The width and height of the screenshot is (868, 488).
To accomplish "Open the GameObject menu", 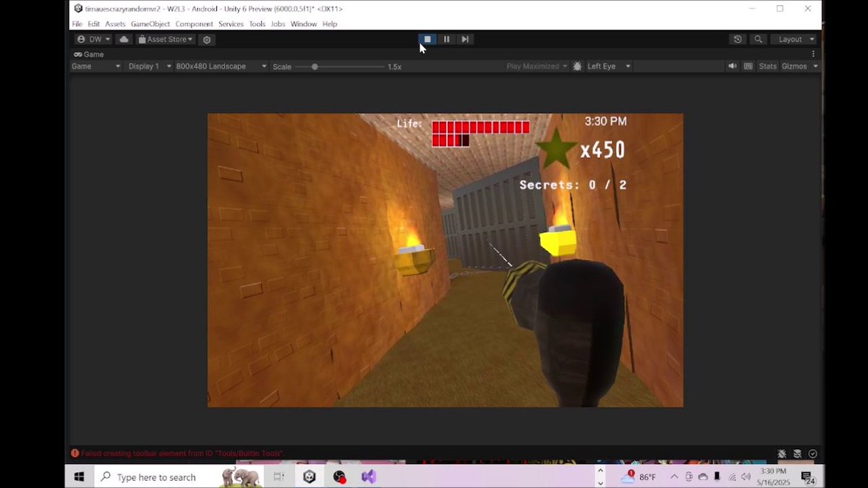I will pos(150,24).
